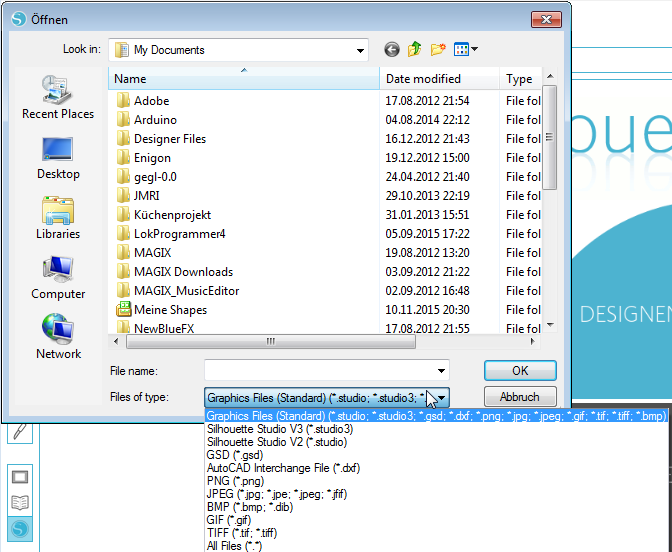Open Recent Places shortcut
The height and width of the screenshot is (552, 672).
pos(58,97)
